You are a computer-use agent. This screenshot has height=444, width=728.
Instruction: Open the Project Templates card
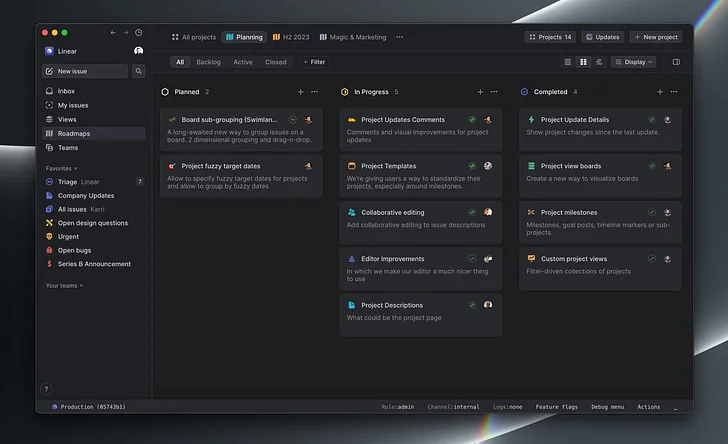click(420, 176)
